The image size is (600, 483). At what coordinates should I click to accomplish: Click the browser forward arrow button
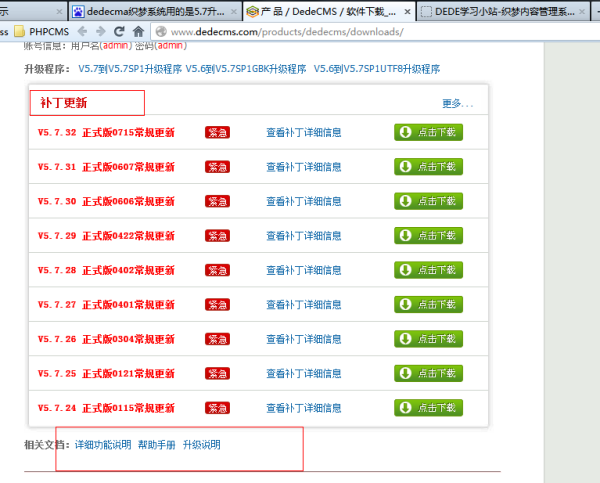pos(101,32)
